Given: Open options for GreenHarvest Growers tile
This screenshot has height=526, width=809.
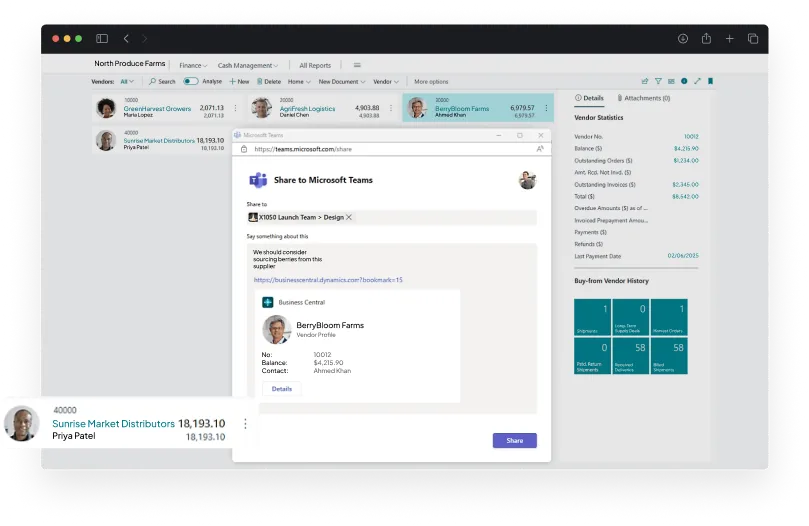Looking at the screenshot, I should click(235, 108).
